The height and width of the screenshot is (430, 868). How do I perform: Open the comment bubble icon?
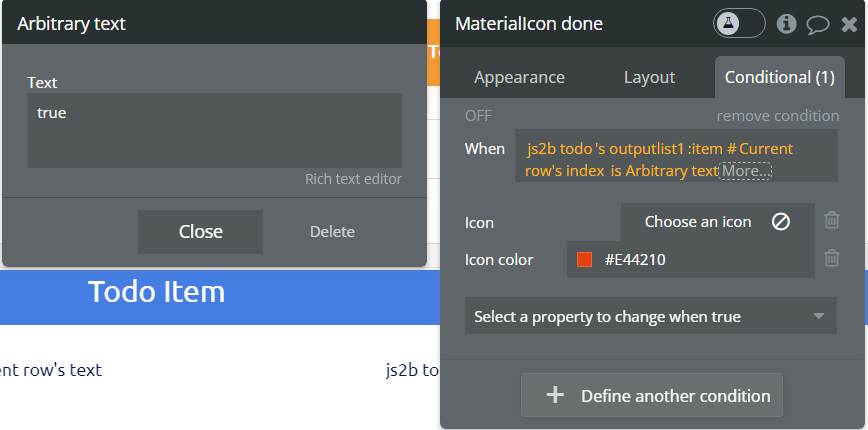(x=818, y=24)
